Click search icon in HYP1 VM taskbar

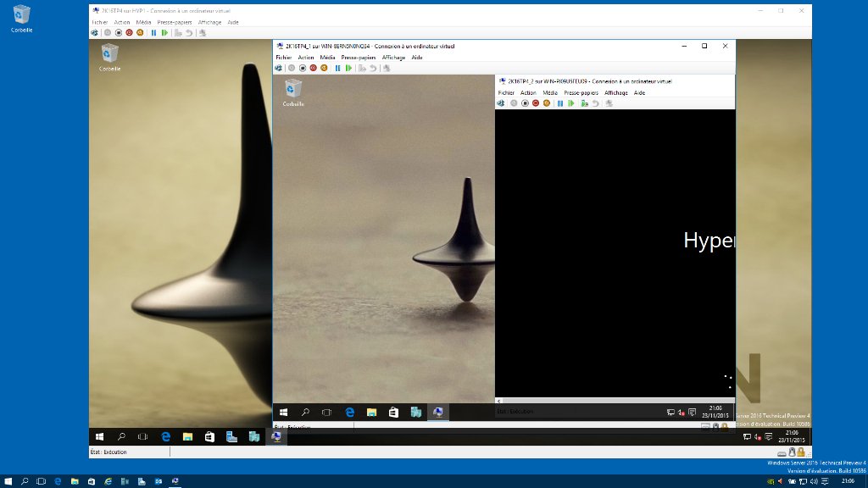tap(121, 436)
